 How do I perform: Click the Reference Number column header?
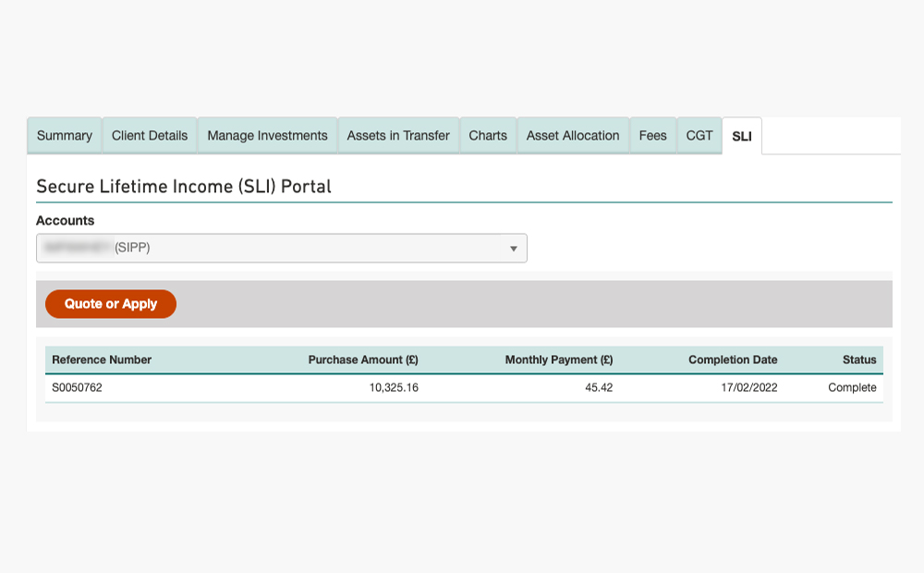coord(102,360)
